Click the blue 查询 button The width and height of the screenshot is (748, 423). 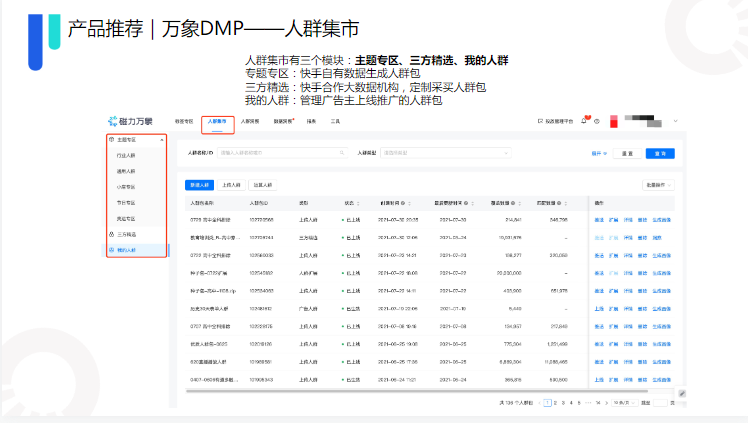coord(660,154)
